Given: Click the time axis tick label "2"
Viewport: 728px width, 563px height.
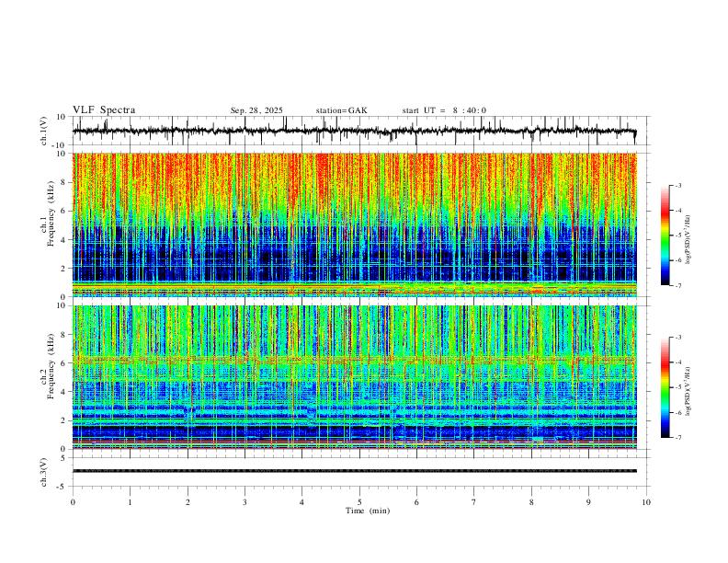Looking at the screenshot, I should pyautogui.click(x=188, y=502).
